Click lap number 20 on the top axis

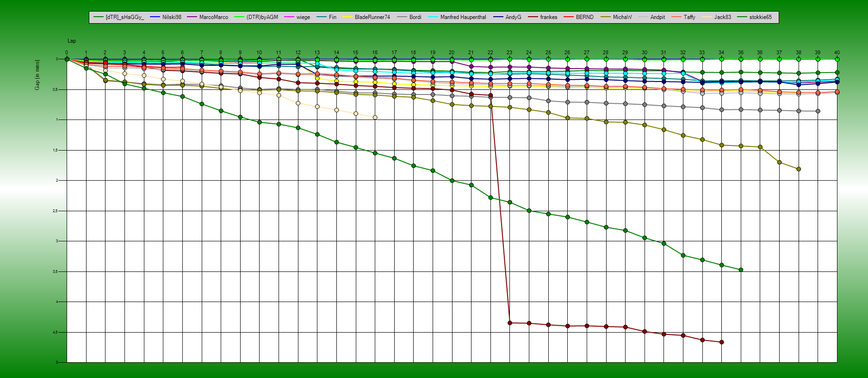tap(452, 52)
